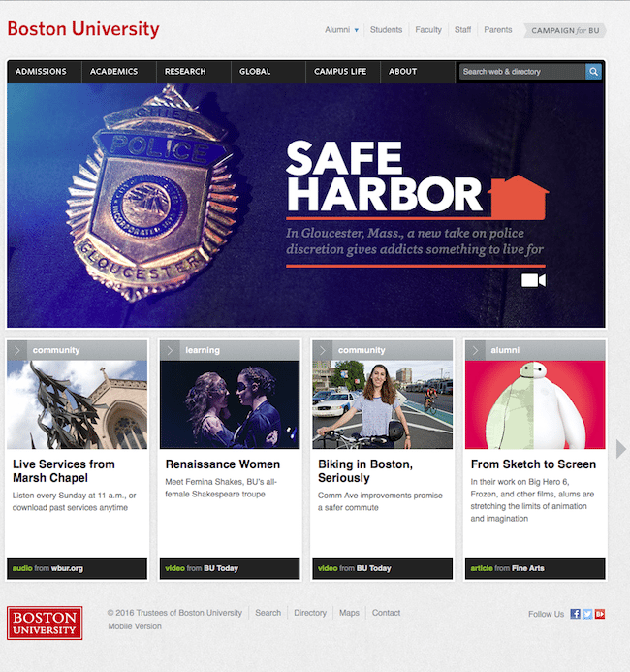
Task: Click the next arrow right of the cards
Action: click(x=620, y=449)
